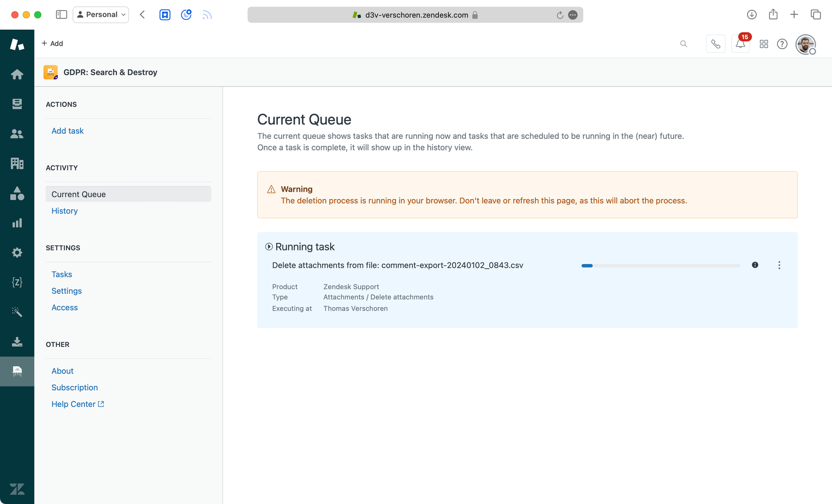832x504 pixels.
Task: Reload the page with refresh icon
Action: (x=560, y=15)
